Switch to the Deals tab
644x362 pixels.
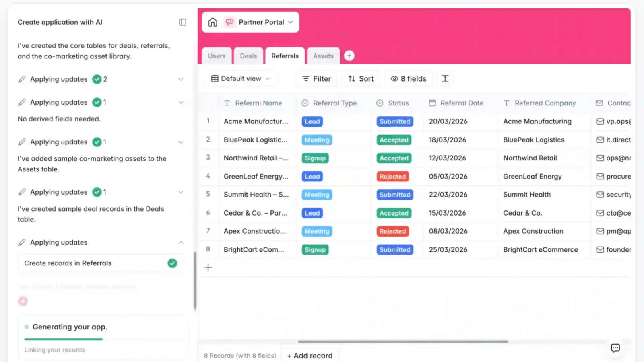point(248,56)
